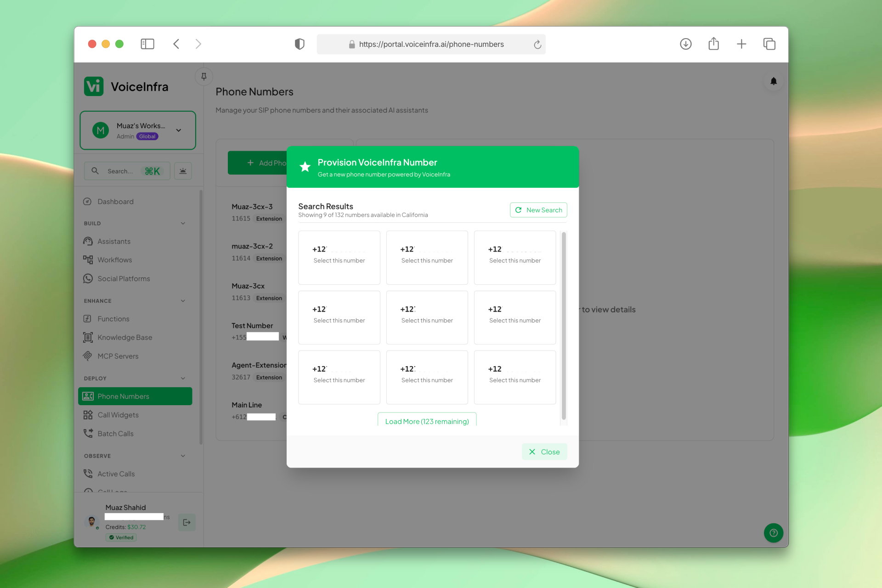Open the Active Calls page
The height and width of the screenshot is (588, 882).
point(135,474)
